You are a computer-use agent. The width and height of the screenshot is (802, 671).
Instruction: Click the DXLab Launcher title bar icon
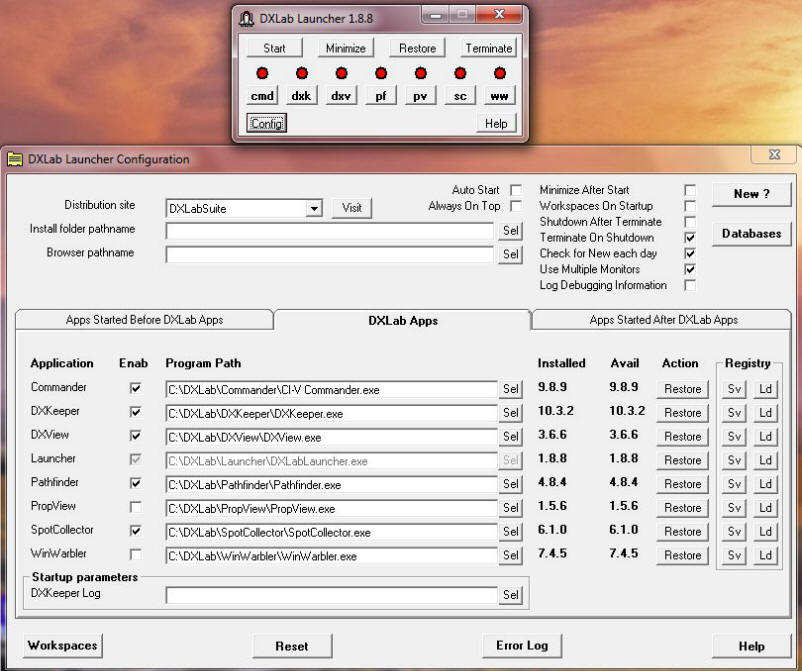pyautogui.click(x=247, y=19)
